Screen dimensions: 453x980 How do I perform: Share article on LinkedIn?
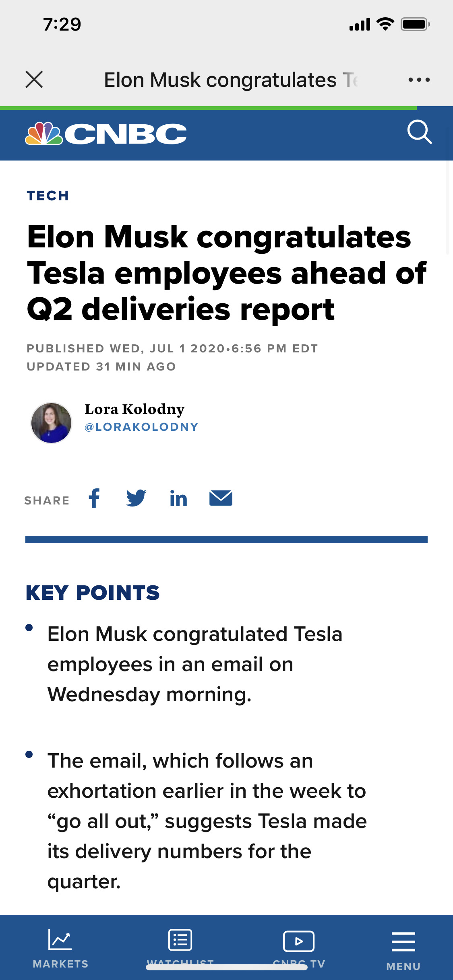tap(178, 498)
